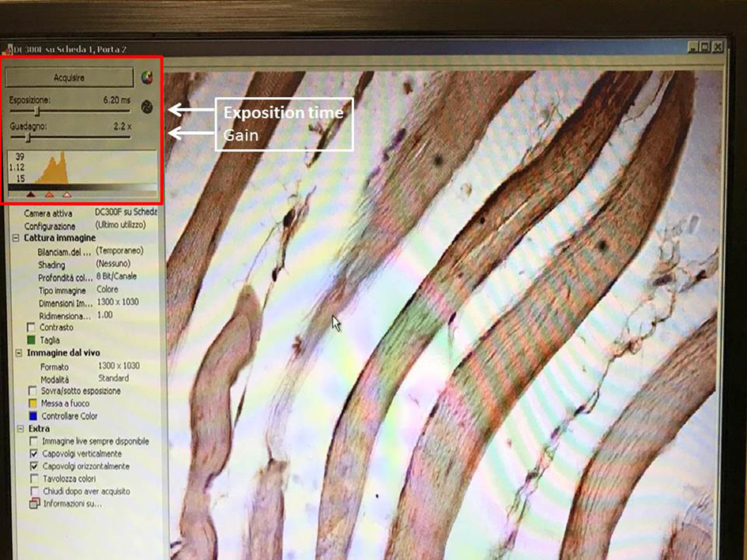Click the white-point histogram marker
The width and height of the screenshot is (747, 560).
(x=67, y=194)
